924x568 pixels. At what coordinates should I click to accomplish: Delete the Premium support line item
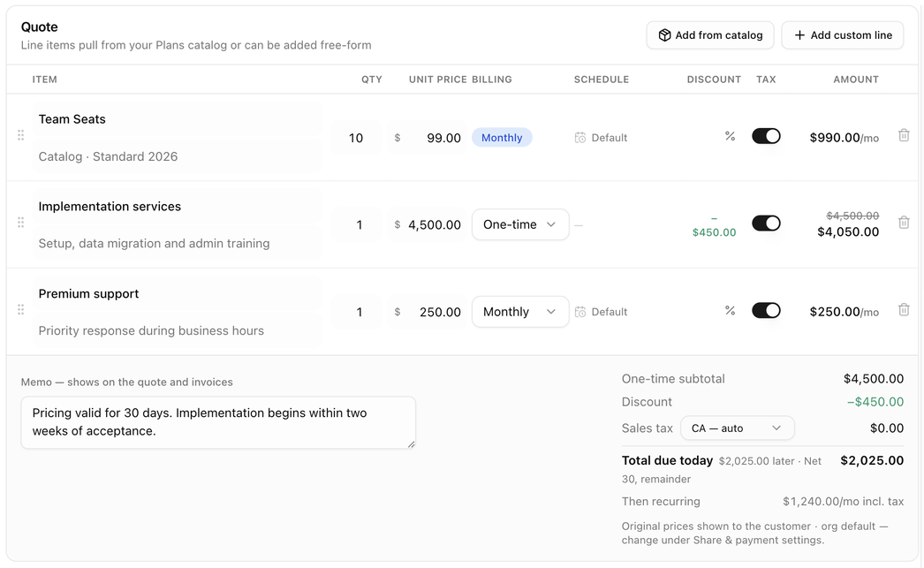pos(904,310)
